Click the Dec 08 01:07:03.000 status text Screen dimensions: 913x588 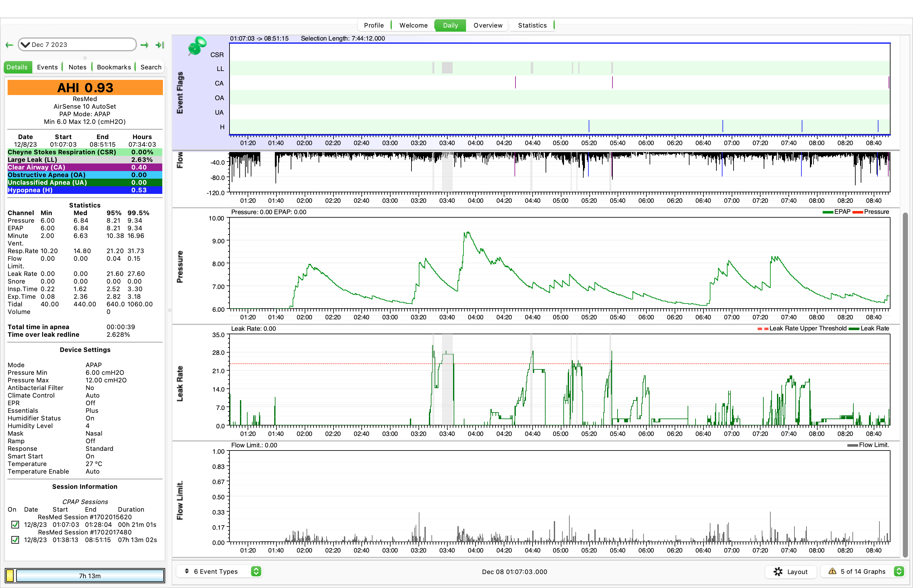[514, 572]
